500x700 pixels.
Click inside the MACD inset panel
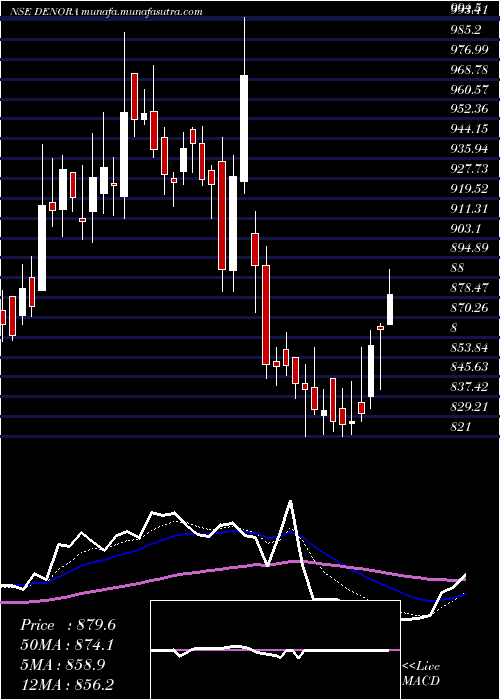275,650
